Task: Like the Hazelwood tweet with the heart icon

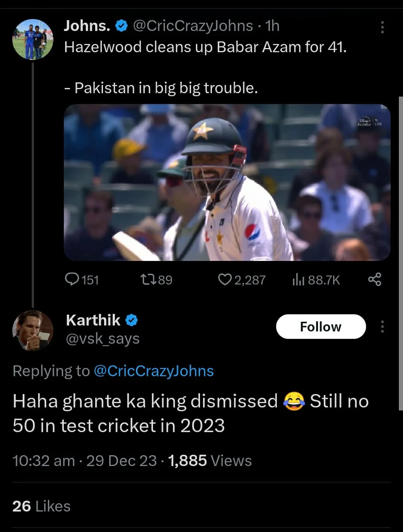Action: click(225, 279)
